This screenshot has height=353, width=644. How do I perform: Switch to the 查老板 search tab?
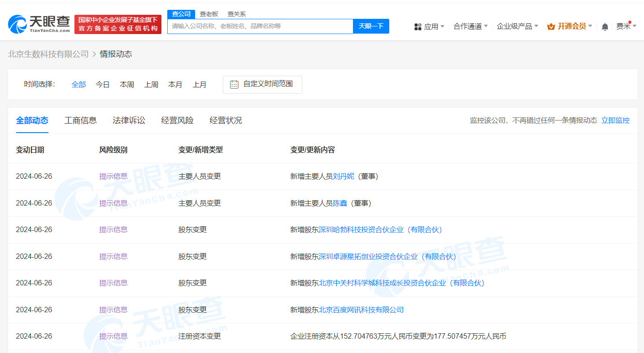tap(209, 14)
